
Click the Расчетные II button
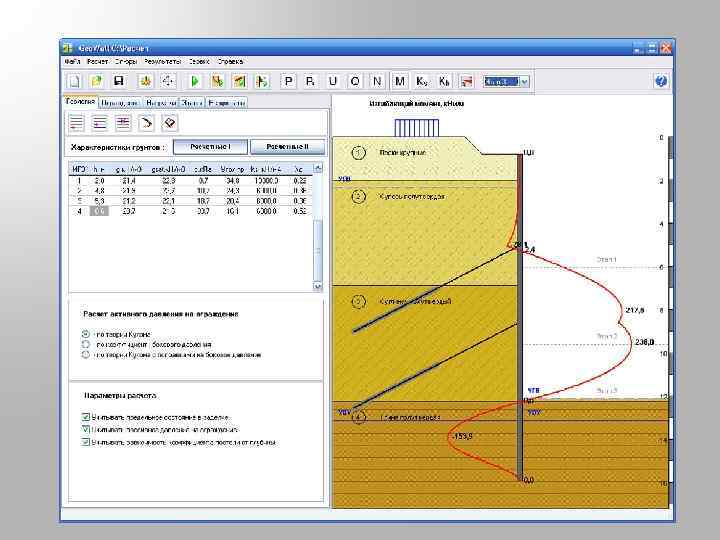[287, 146]
